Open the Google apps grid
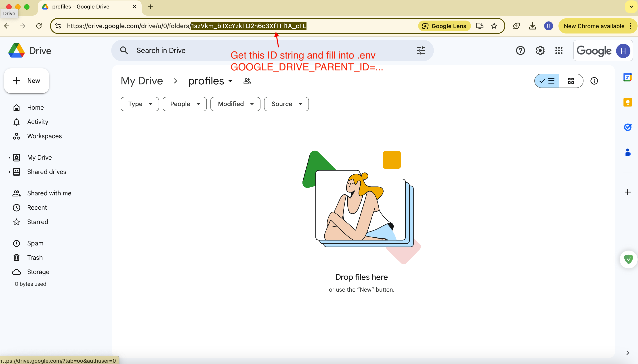 point(558,50)
